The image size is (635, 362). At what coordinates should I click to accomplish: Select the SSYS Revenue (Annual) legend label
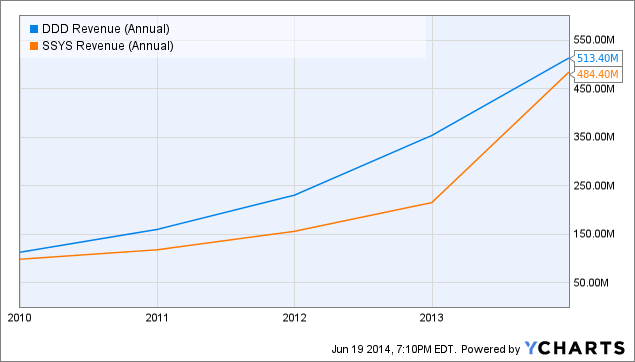pyautogui.click(x=108, y=46)
